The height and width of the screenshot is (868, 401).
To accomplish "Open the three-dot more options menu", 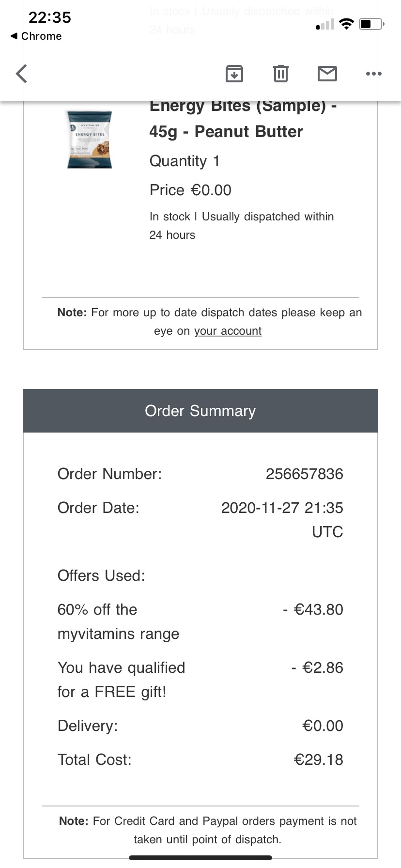I will click(374, 74).
